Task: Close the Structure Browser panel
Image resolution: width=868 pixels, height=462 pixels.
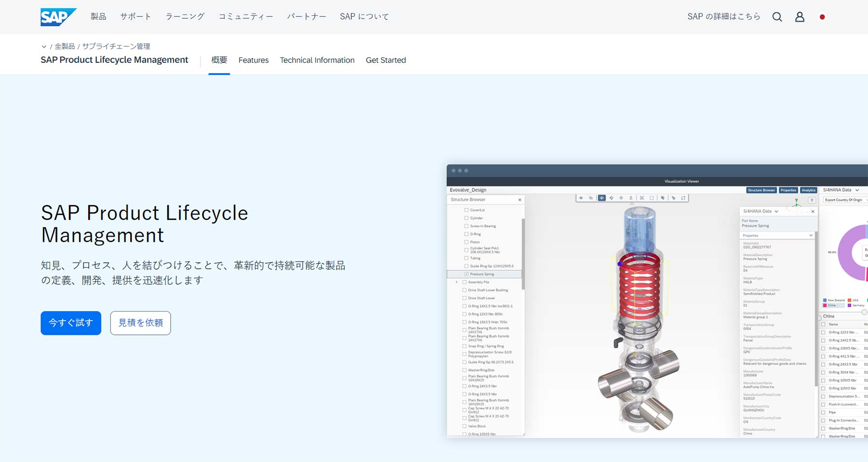Action: [519, 200]
